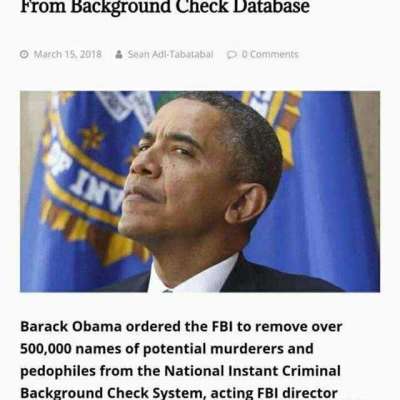The height and width of the screenshot is (400, 400).
Task: Click the author person icon
Action: coord(119,54)
